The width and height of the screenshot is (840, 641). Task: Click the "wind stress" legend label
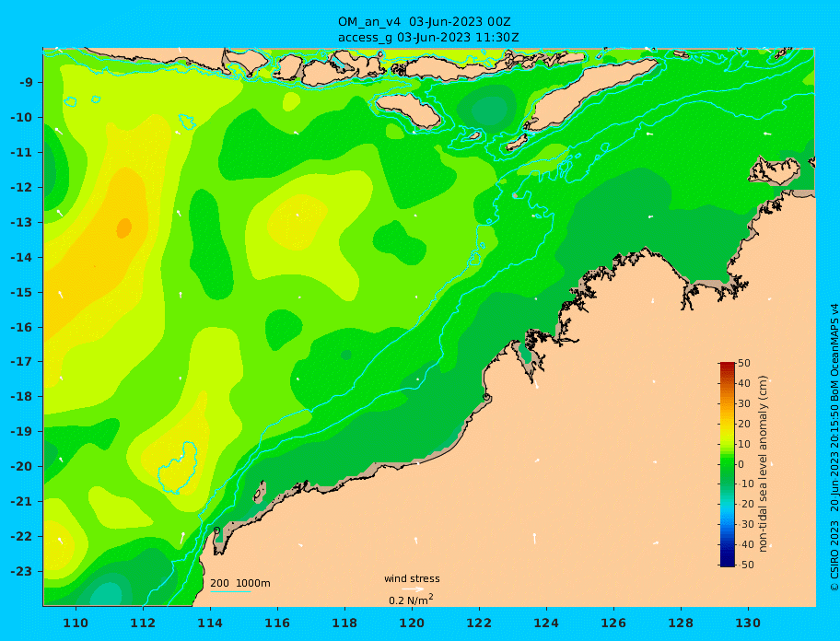click(x=412, y=578)
